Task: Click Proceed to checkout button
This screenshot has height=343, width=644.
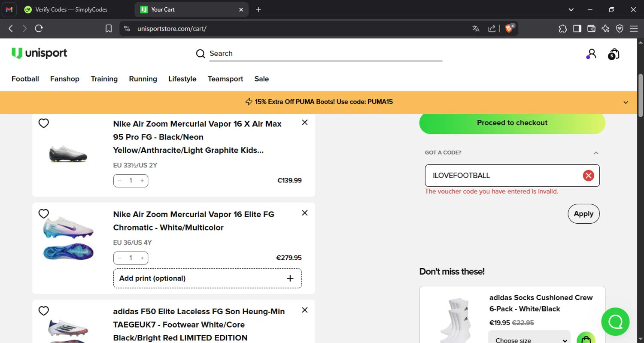Action: point(512,123)
